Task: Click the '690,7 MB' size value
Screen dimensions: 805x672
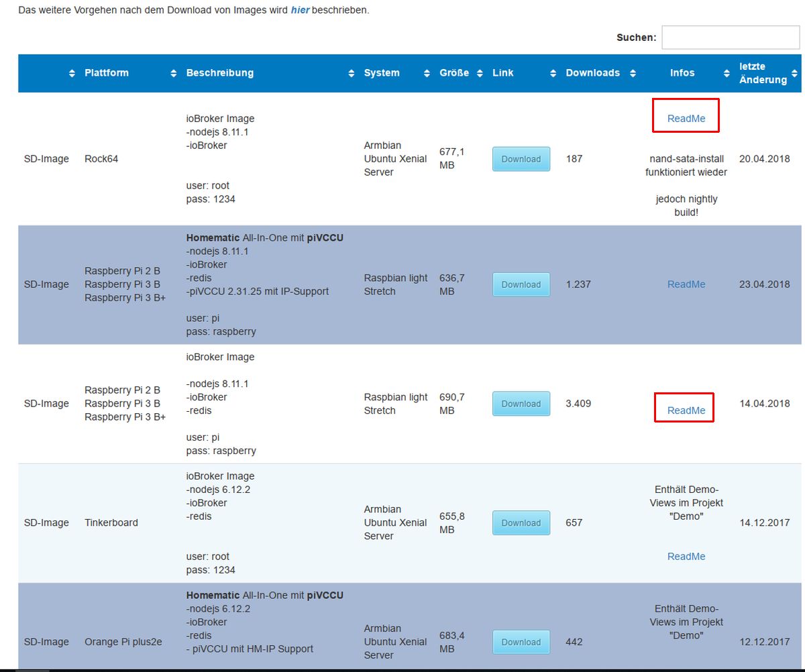Action: [452, 404]
